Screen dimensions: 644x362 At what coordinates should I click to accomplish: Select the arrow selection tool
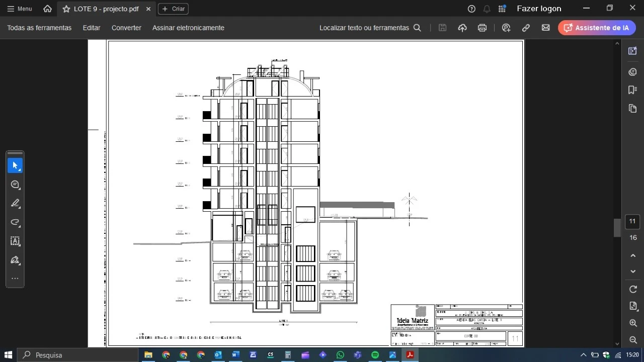(15, 165)
